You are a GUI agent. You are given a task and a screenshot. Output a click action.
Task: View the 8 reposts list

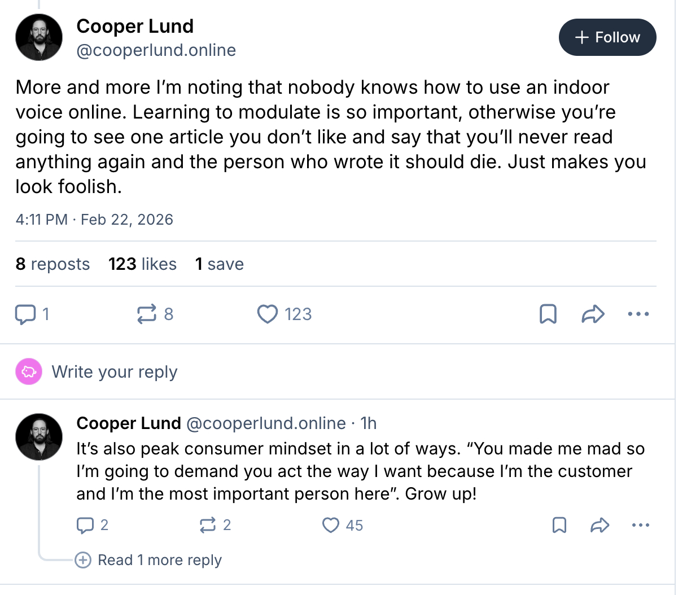(53, 264)
